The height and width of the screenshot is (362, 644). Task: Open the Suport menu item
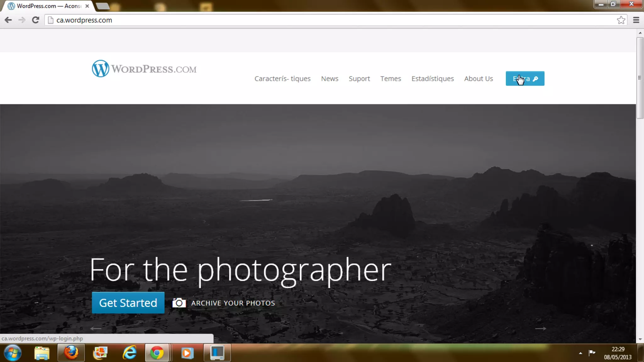pos(359,79)
